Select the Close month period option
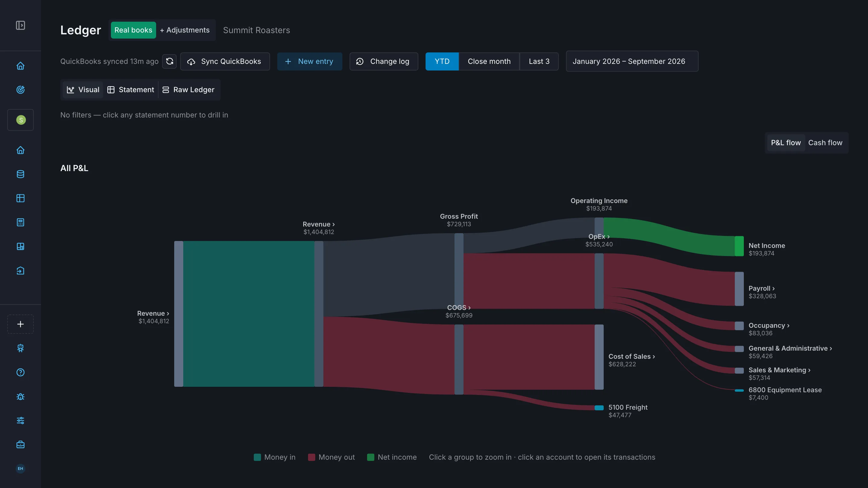 (x=489, y=61)
